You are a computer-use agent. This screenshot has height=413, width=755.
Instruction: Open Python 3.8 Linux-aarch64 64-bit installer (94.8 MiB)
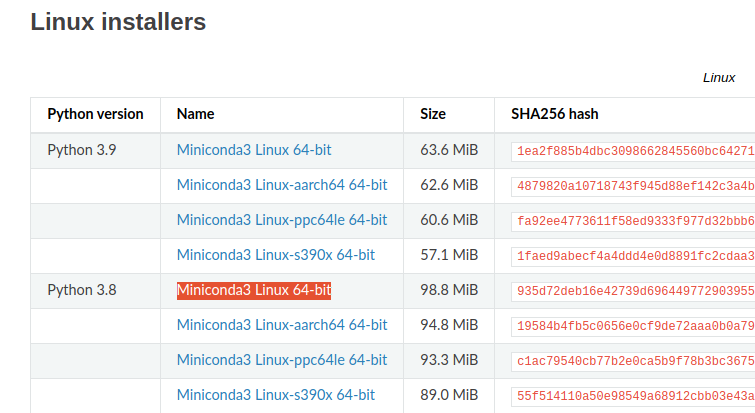[x=281, y=325]
